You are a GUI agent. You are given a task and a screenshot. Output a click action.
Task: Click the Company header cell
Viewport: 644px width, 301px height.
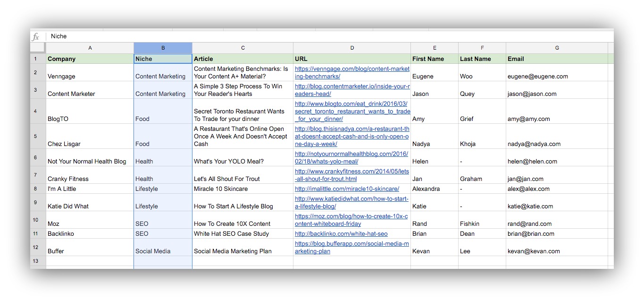point(90,59)
